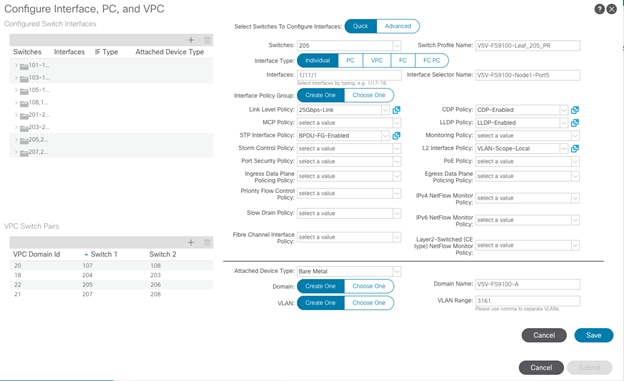624x381 pixels.
Task: Expand the 205,2 switch tree row
Action: 16,140
